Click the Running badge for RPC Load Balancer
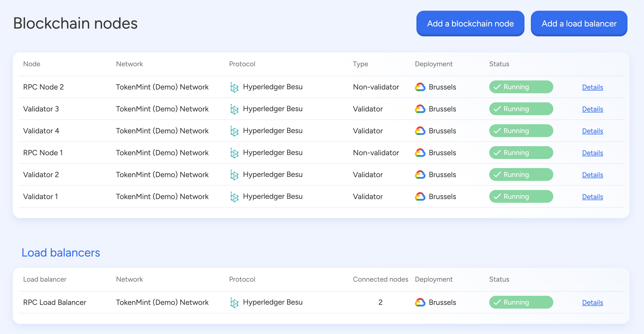The height and width of the screenshot is (334, 644). [x=521, y=302]
